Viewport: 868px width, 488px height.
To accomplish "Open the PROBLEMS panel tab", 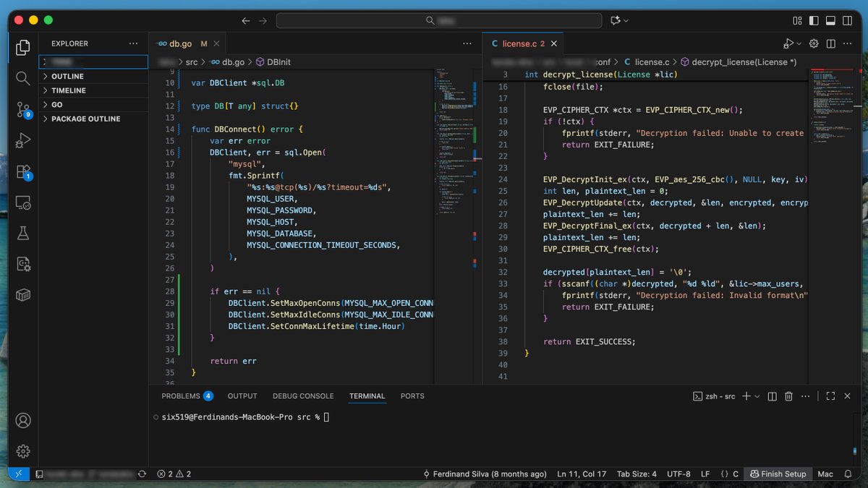I will pos(187,396).
